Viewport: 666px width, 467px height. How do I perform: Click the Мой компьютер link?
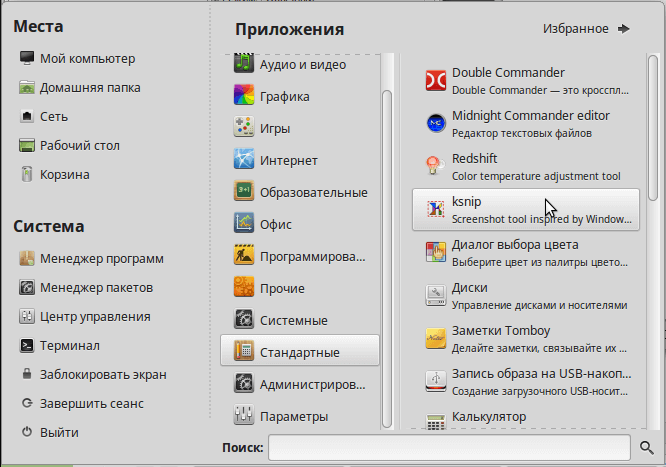(x=87, y=59)
